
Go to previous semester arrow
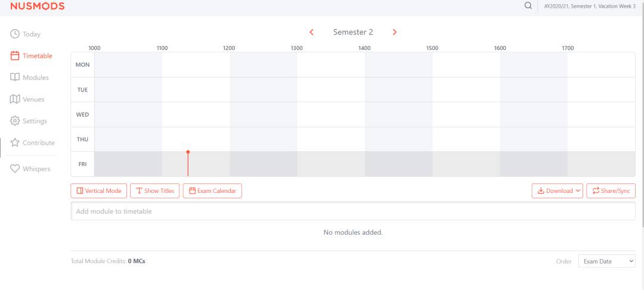(x=311, y=32)
